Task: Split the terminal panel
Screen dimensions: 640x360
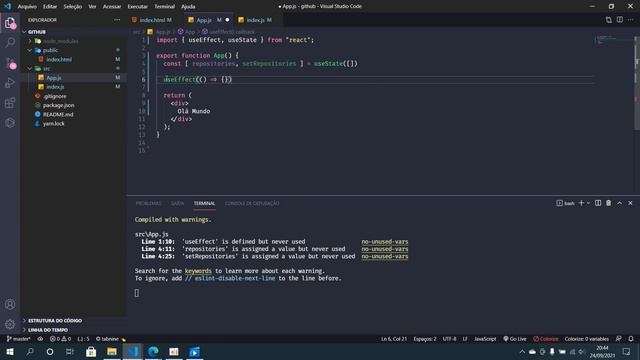Action: click(598, 203)
